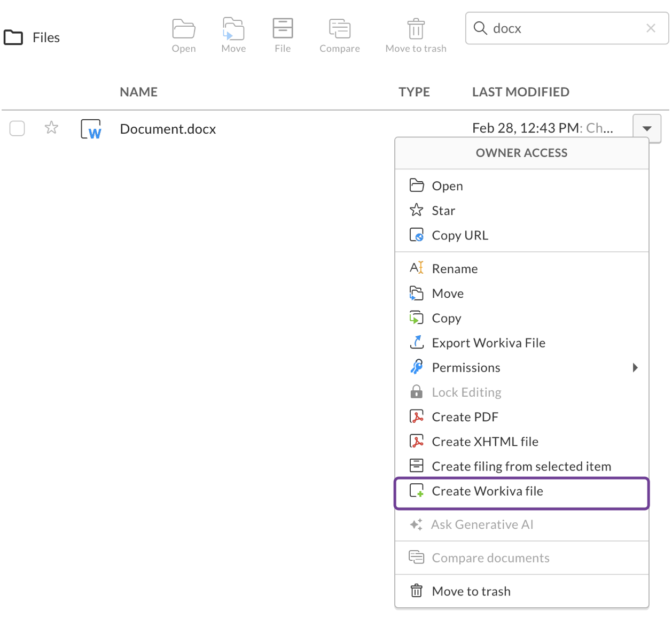Sort by the NAME column header
Image resolution: width=672 pixels, height=618 pixels.
138,92
